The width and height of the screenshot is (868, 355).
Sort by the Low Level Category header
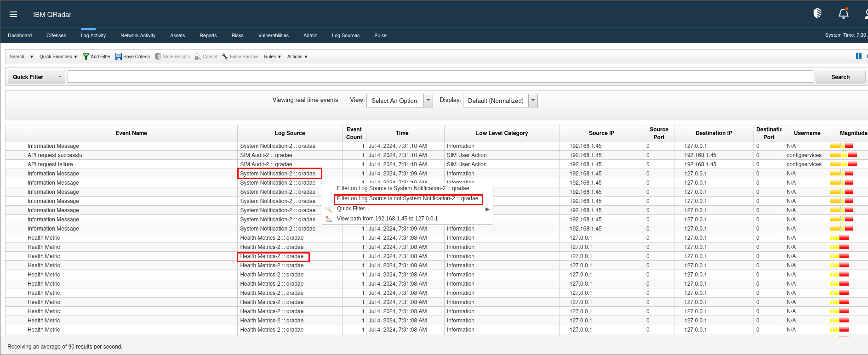[502, 133]
